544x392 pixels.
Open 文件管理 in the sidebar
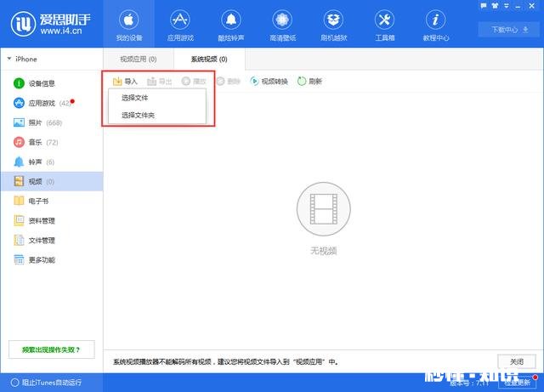52,241
